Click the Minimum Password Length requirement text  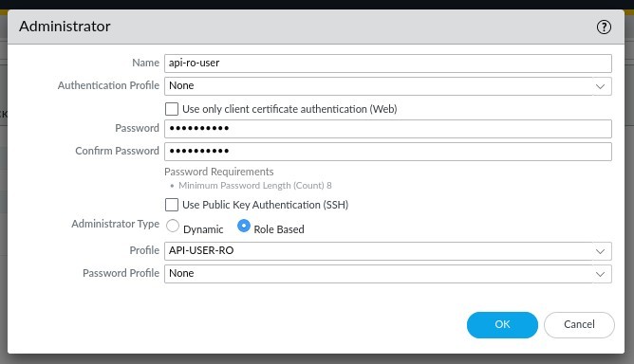tap(255, 186)
